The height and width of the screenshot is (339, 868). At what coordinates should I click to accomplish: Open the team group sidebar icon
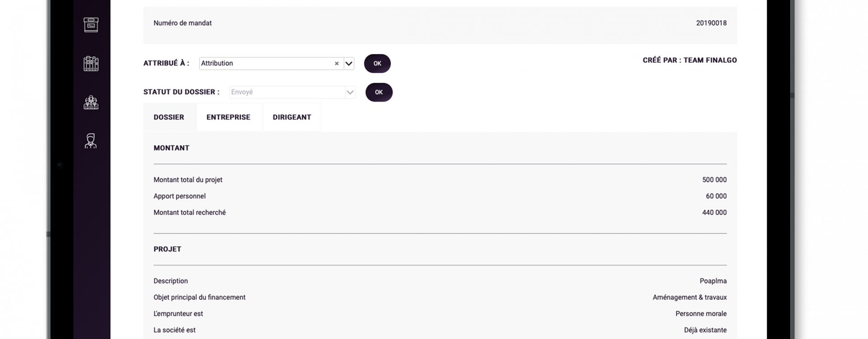point(91,103)
